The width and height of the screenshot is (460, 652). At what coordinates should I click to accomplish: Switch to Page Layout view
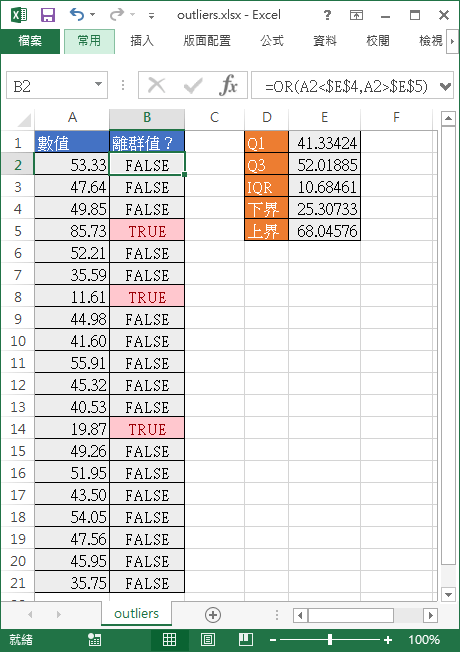(208, 640)
